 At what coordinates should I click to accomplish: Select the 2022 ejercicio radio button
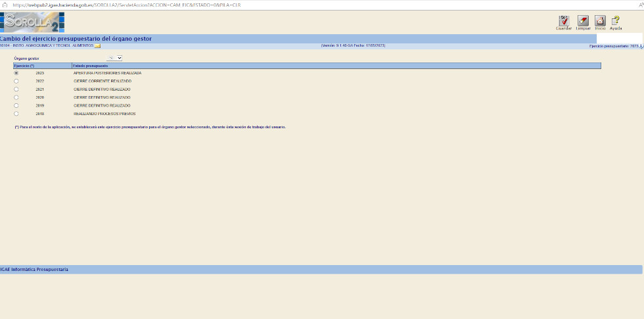(x=16, y=81)
